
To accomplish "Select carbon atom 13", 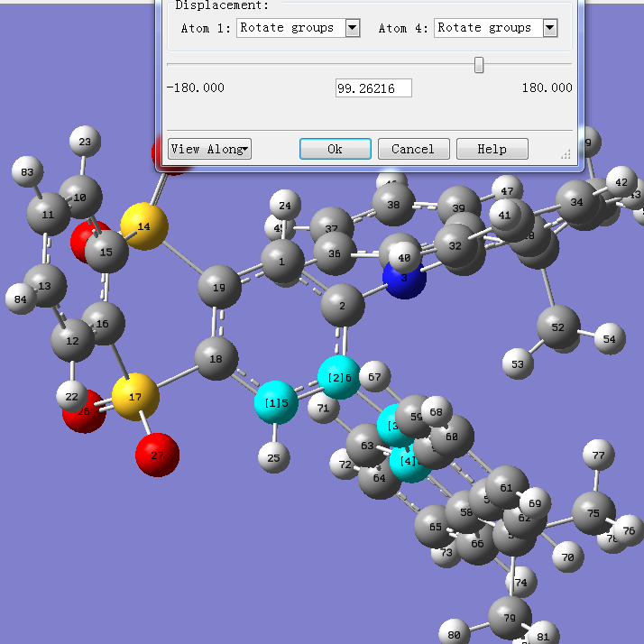I will click(45, 286).
